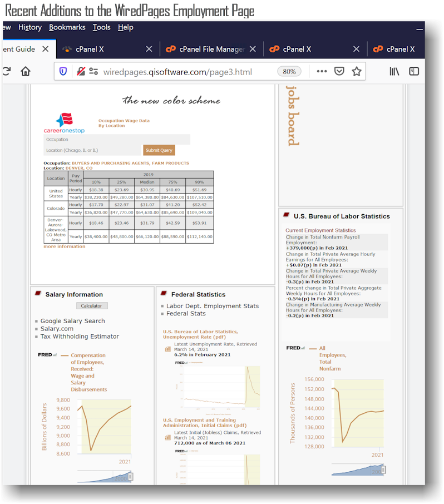Click the '$64,380.00' table cell
The width and height of the screenshot is (444, 504).
click(x=147, y=197)
